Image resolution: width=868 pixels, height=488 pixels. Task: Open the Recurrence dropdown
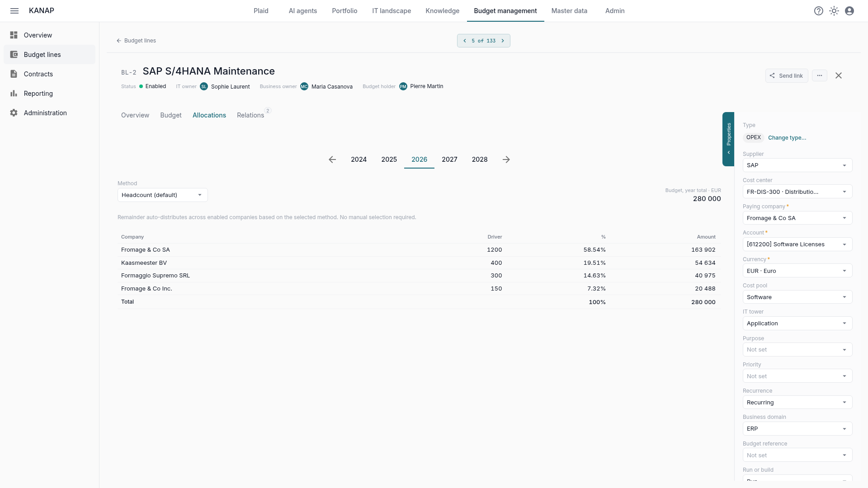tap(797, 403)
